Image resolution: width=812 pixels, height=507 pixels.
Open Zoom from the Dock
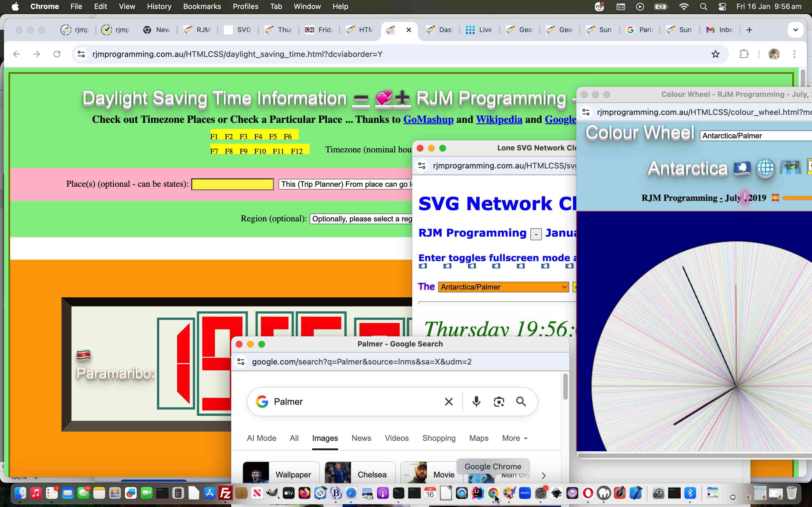pos(525,493)
